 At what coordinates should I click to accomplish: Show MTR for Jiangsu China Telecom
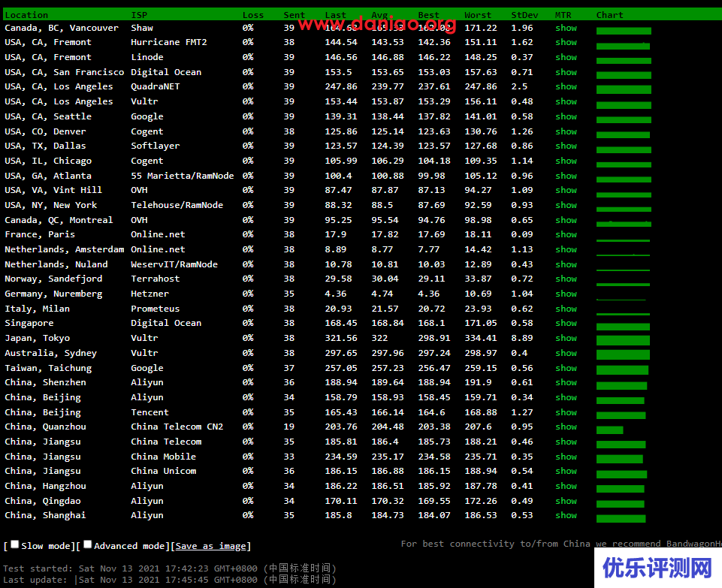click(x=566, y=442)
